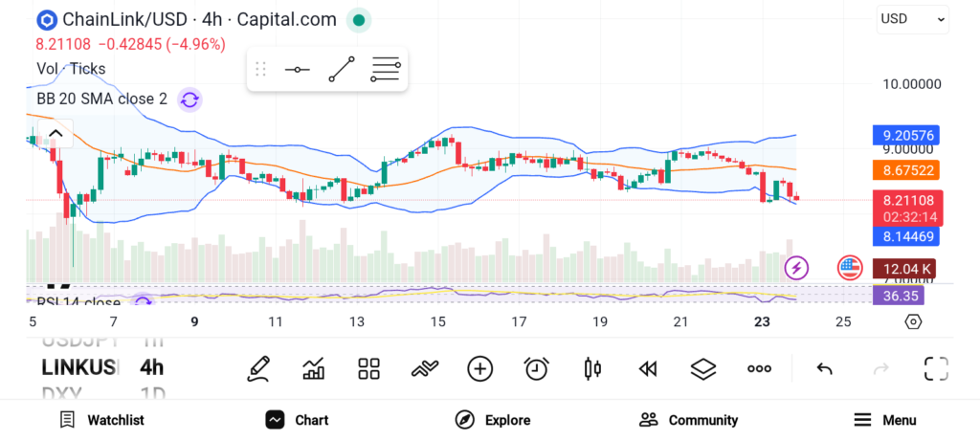The height and width of the screenshot is (441, 980).
Task: Switch to the Watchlist tab
Action: pyautogui.click(x=101, y=420)
